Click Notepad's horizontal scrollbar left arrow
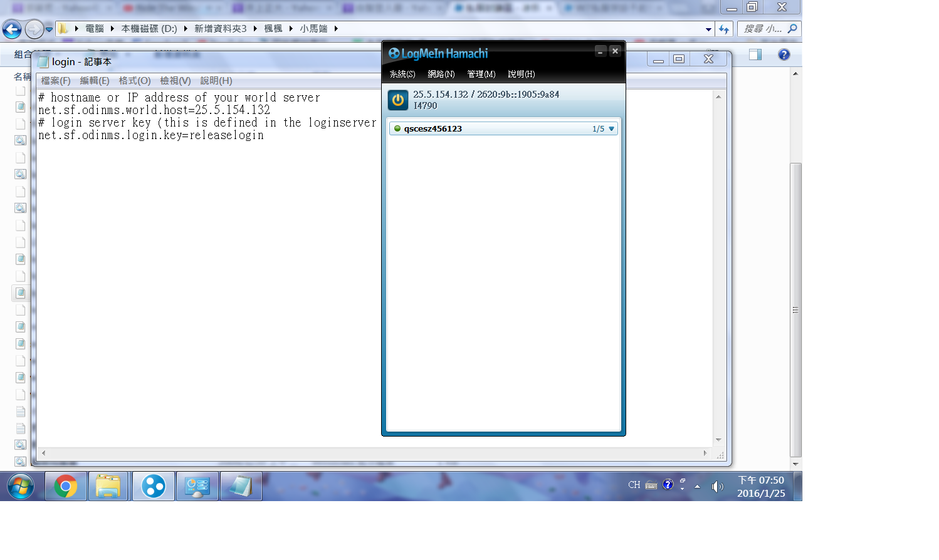Viewport: 939px width, 560px height. tap(43, 453)
